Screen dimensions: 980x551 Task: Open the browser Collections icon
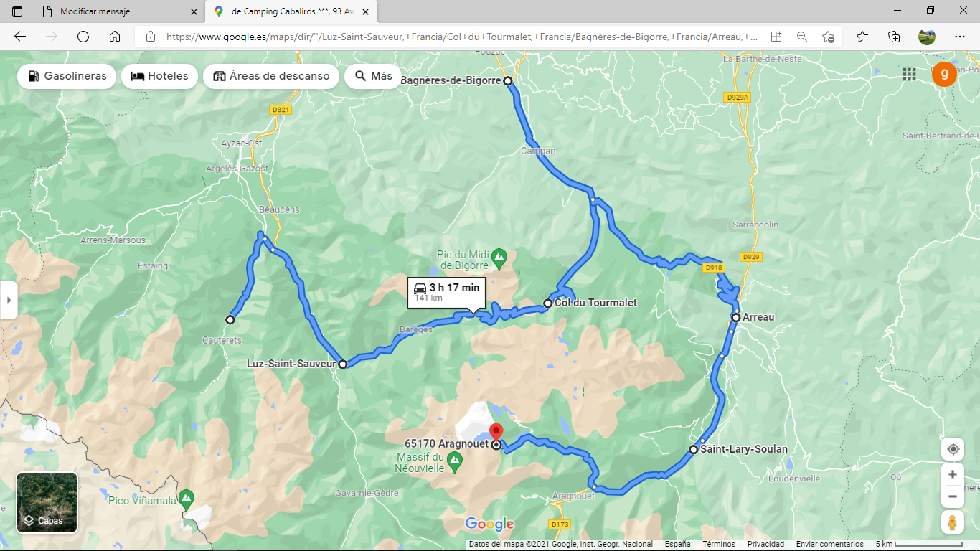[x=894, y=37]
